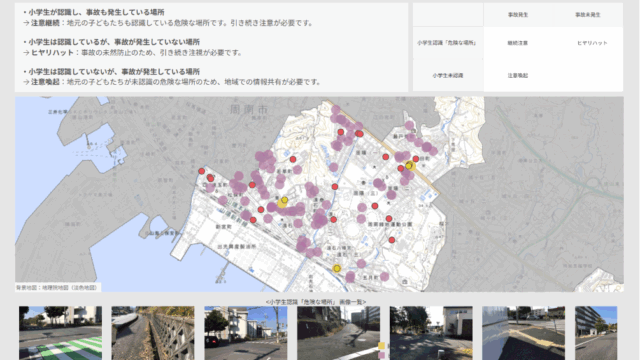
Task: Click the 小学生未認識 row header
Action: 448,76
